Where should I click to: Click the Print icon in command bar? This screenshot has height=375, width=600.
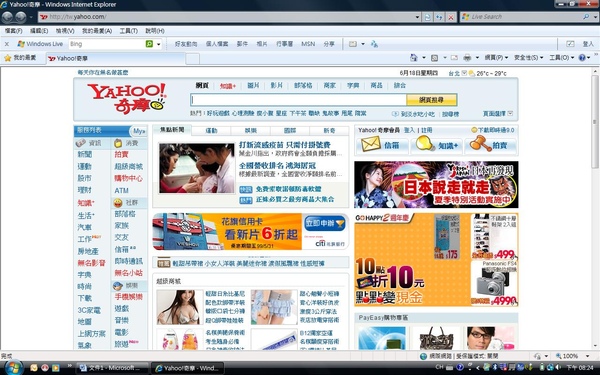(467, 58)
